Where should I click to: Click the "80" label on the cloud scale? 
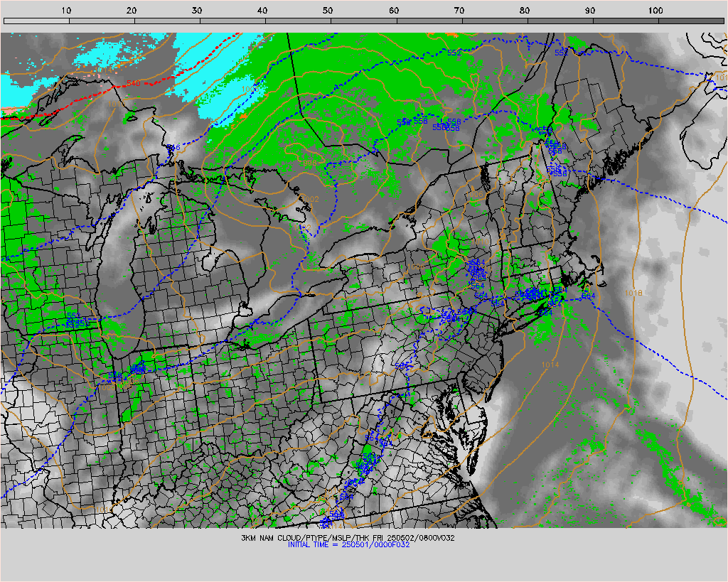(525, 10)
